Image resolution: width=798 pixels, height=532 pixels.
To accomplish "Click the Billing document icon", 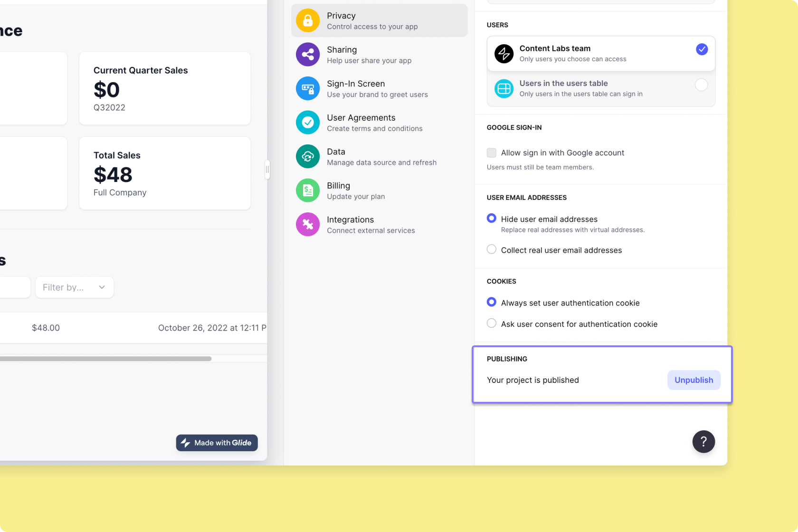I will [308, 190].
